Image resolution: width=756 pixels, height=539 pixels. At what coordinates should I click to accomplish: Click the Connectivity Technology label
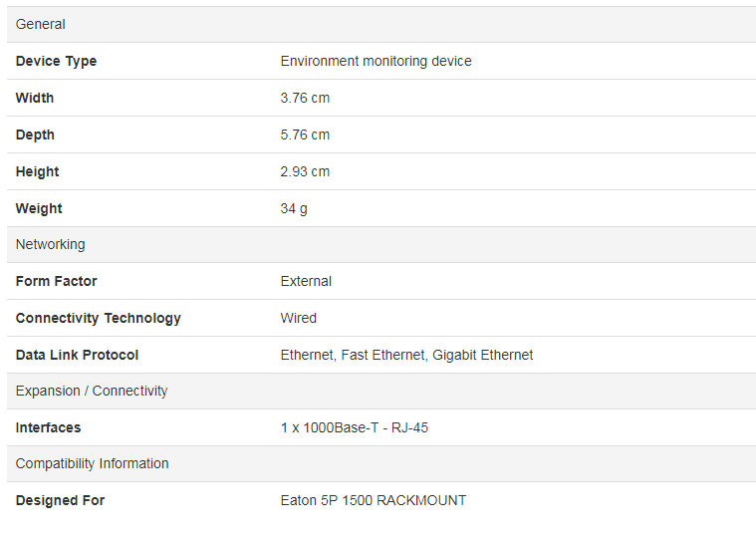point(98,318)
